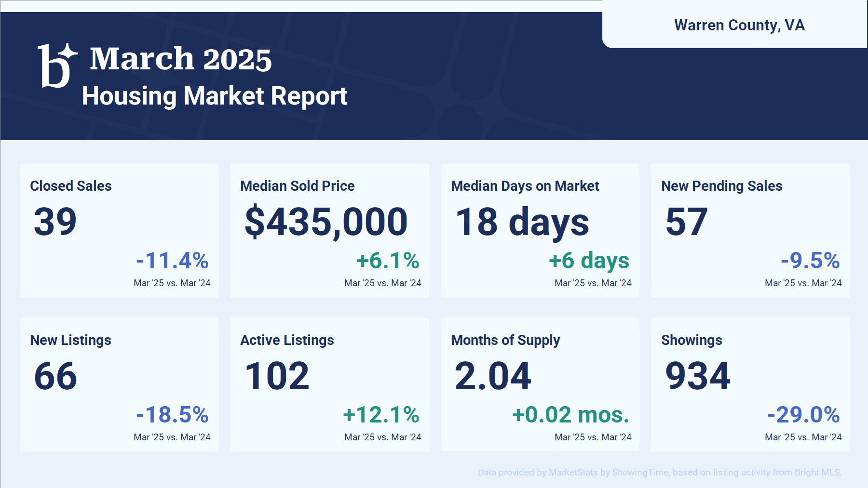The width and height of the screenshot is (868, 488).
Task: Open the Closed Sales card
Action: coord(119,230)
